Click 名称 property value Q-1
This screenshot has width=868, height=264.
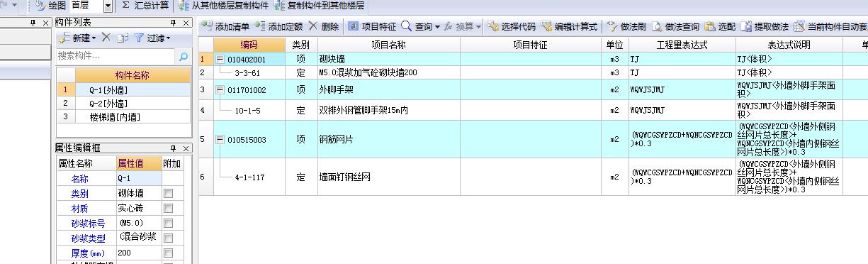139,178
